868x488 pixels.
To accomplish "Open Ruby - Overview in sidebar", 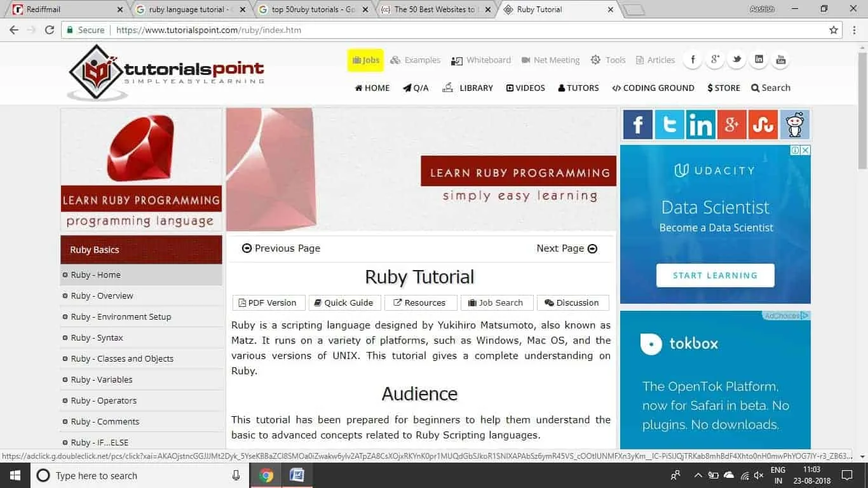I will click(141, 296).
